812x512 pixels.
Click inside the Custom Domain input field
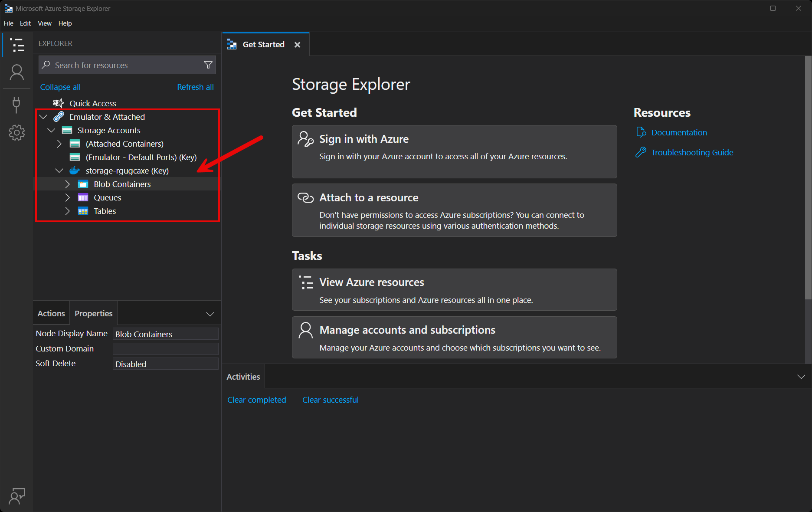pos(165,348)
